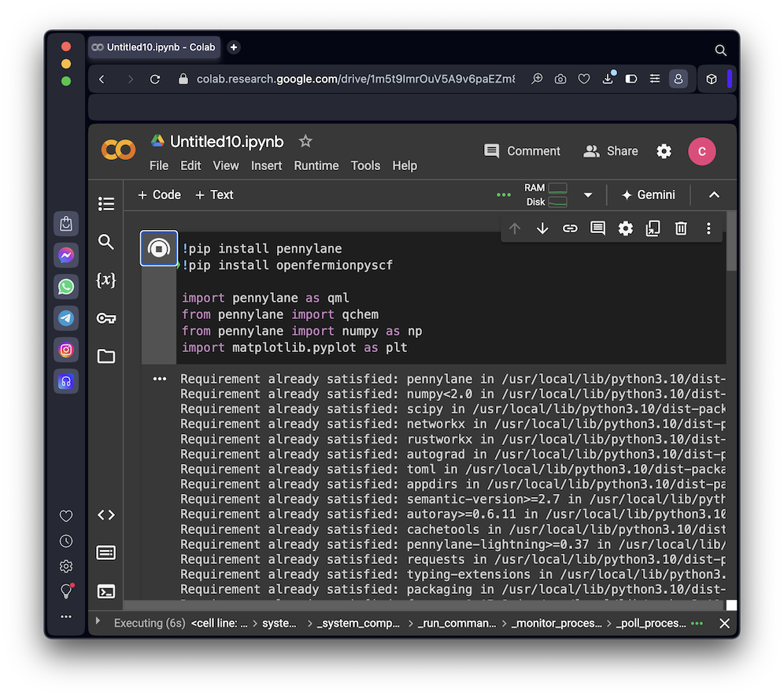Open the cell's three-dot more options

click(708, 228)
